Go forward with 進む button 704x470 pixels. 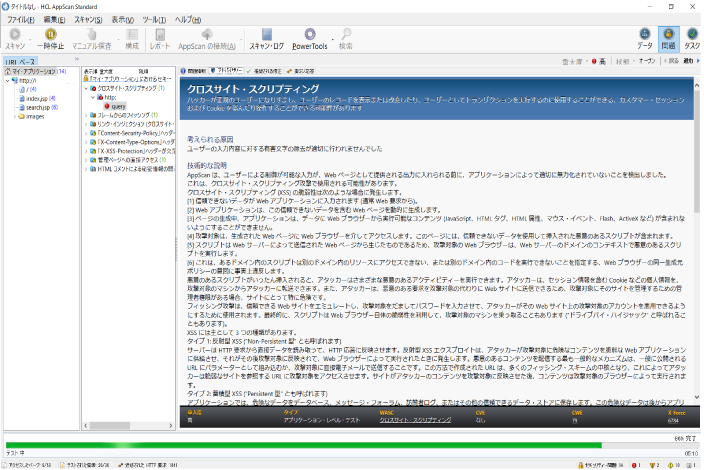691,61
